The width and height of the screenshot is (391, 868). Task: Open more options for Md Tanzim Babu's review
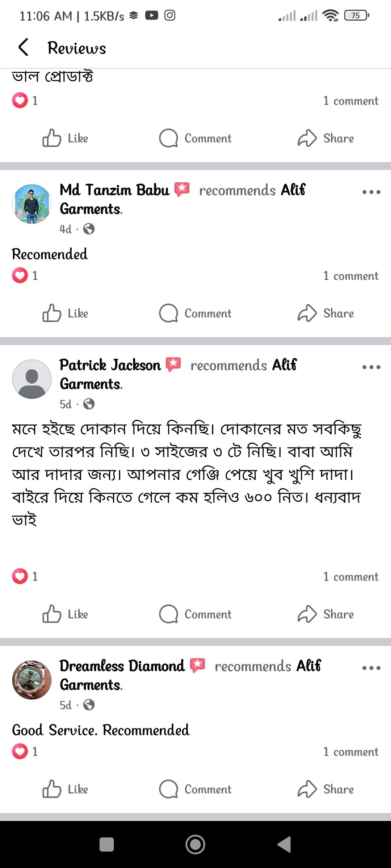pyautogui.click(x=371, y=192)
